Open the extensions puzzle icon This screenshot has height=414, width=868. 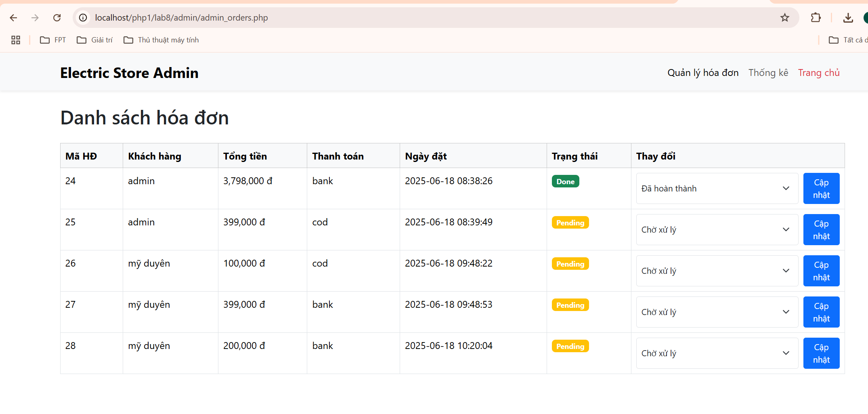coord(816,18)
